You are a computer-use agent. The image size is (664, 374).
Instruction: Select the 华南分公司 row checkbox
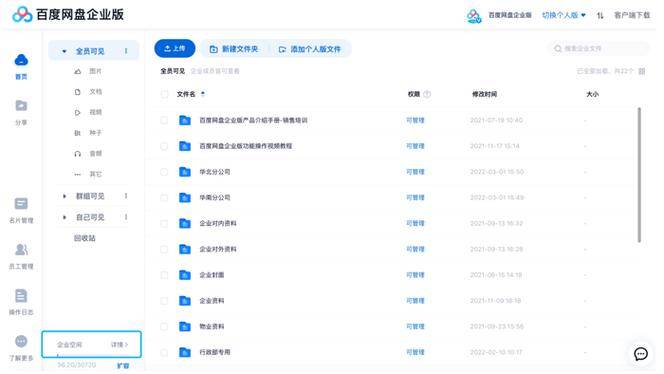click(x=164, y=198)
